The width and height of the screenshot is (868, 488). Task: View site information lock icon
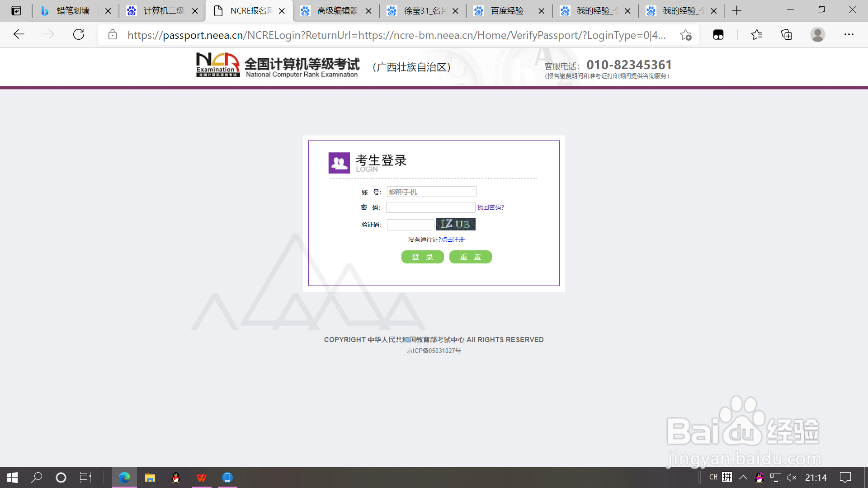113,35
